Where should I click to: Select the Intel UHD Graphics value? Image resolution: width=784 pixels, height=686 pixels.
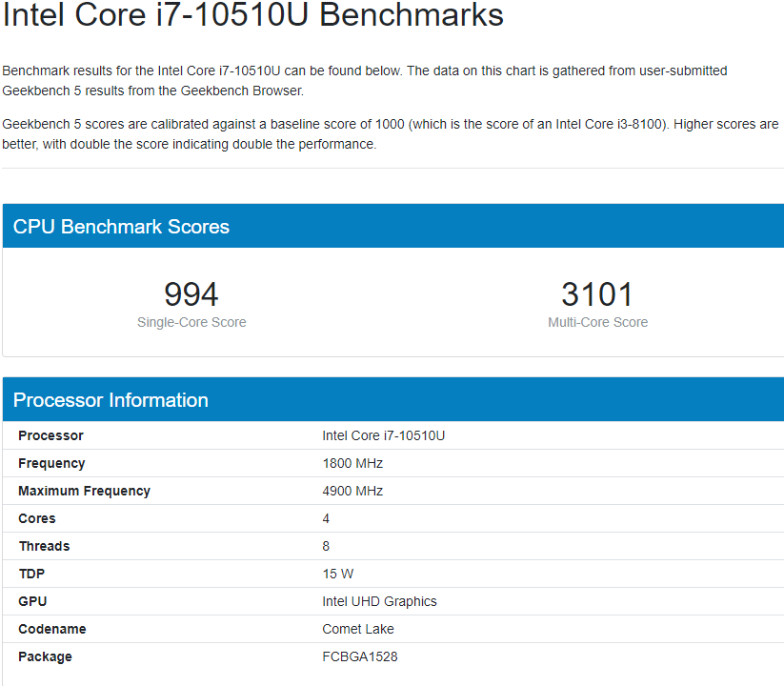[x=379, y=601]
